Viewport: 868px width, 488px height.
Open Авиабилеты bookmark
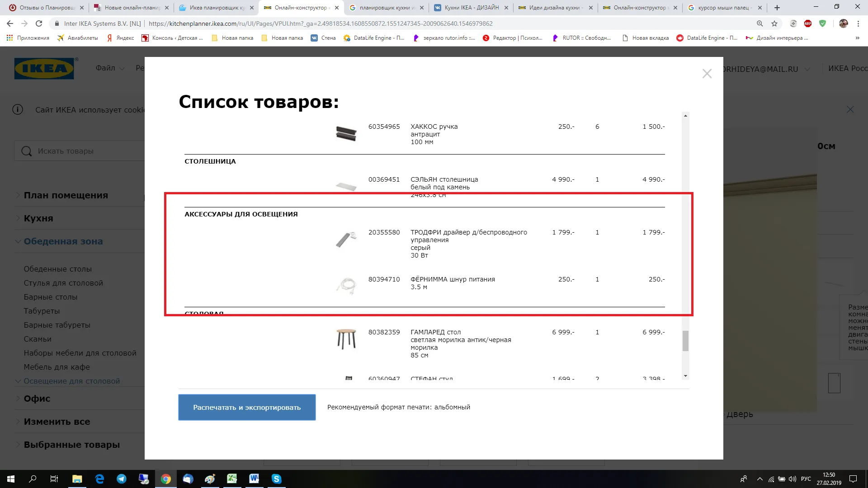click(x=78, y=38)
